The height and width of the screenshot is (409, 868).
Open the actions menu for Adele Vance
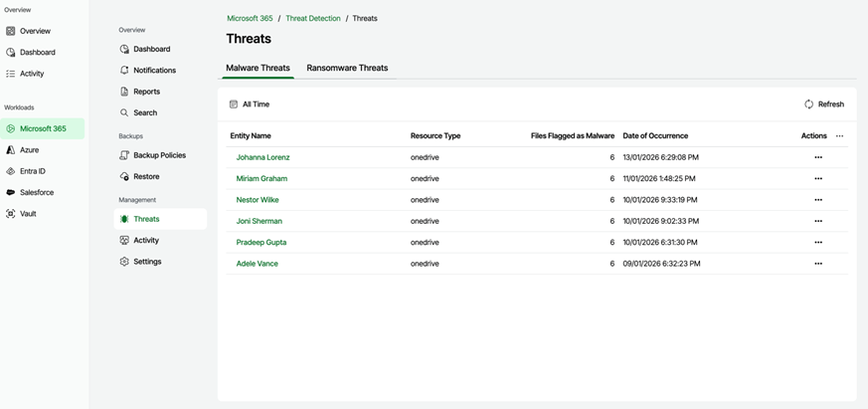[x=818, y=264]
